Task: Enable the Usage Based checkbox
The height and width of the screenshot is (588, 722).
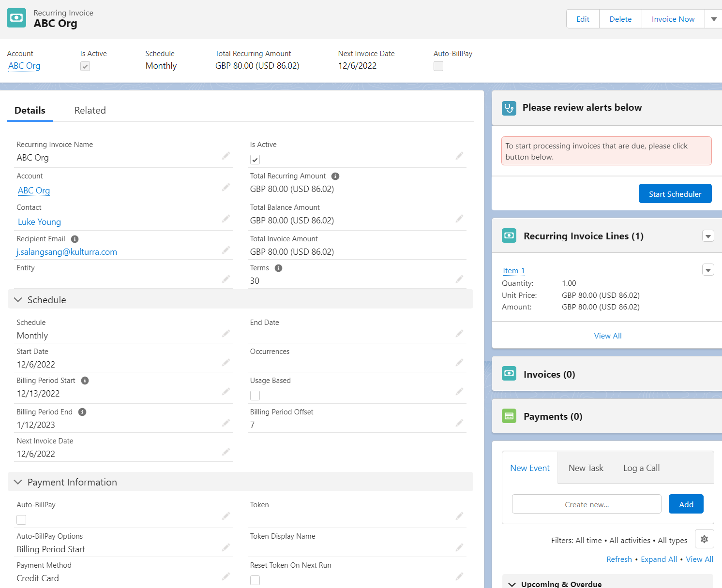Action: pyautogui.click(x=255, y=396)
